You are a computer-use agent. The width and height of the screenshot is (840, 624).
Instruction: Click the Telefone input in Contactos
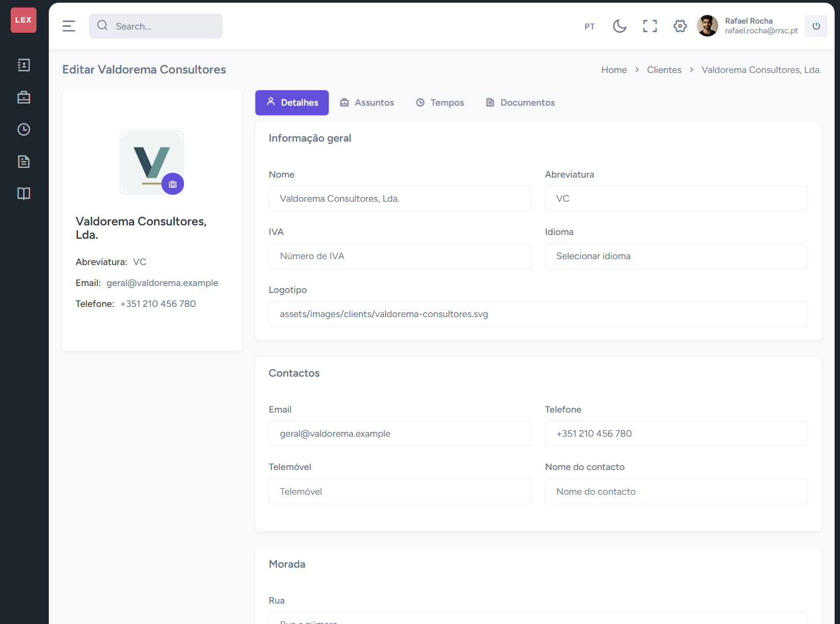coord(676,434)
